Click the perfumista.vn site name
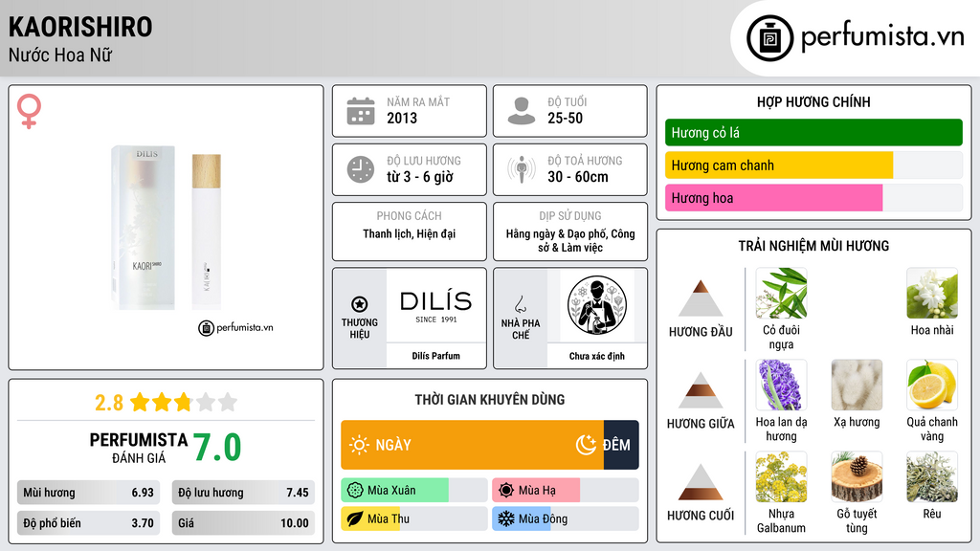Image resolution: width=980 pixels, height=551 pixels. 882,36
